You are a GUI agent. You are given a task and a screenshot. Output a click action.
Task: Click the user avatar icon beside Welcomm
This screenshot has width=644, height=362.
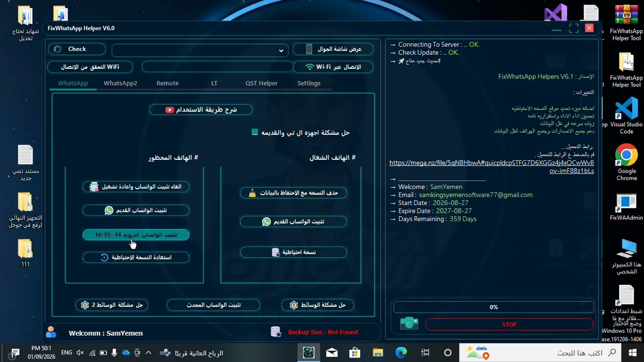coord(51,332)
